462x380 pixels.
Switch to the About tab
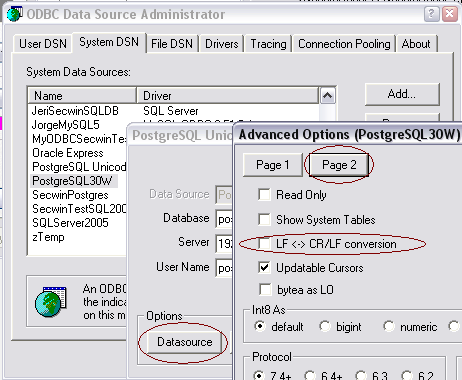point(416,44)
